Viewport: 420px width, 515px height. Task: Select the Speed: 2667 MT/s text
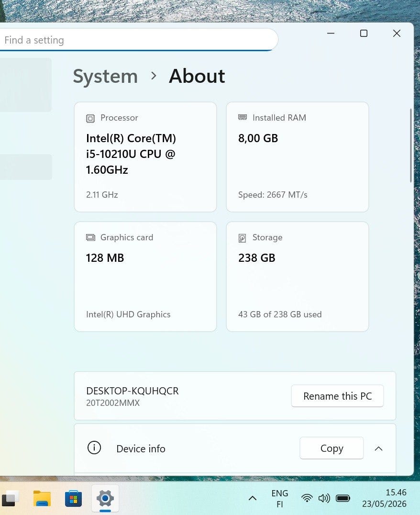pyautogui.click(x=273, y=195)
